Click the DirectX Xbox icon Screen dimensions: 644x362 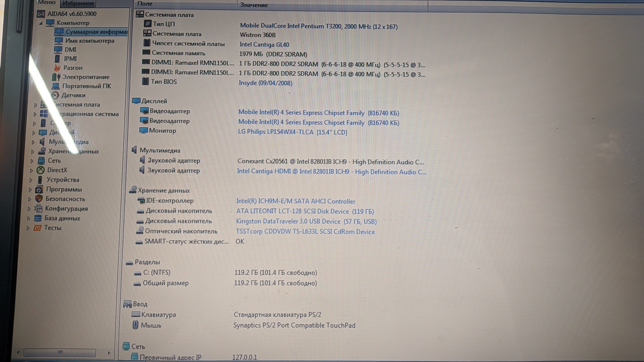40,170
